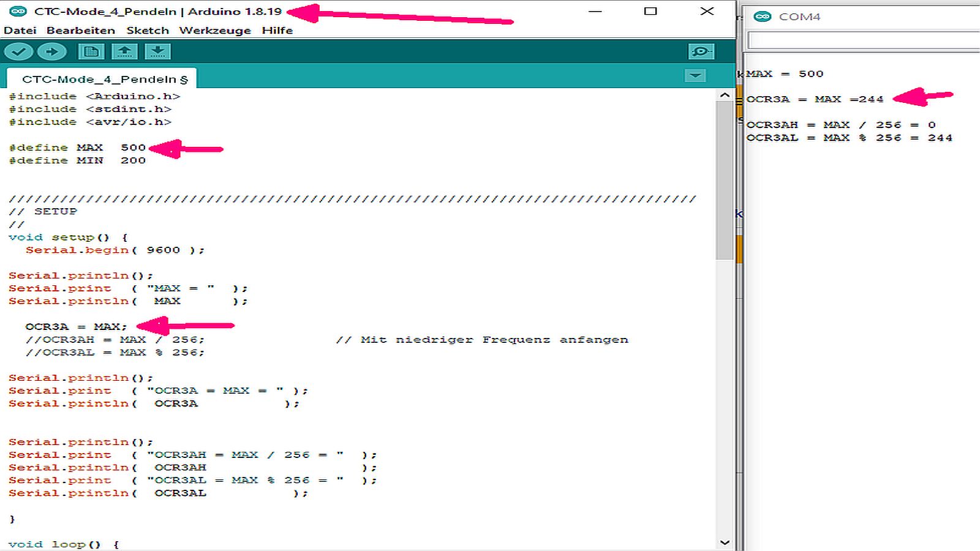Click the 'Serial.begin( 9600 );' line

(x=115, y=250)
